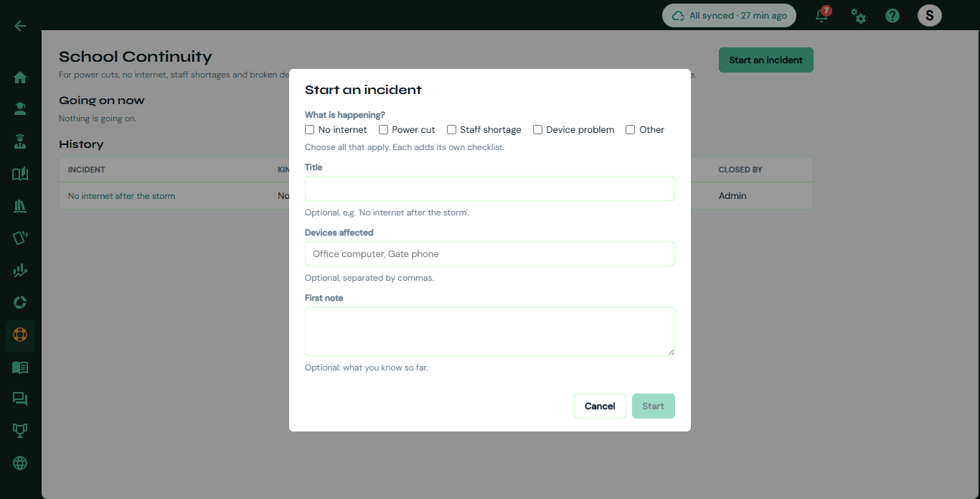980x499 pixels.
Task: Check the Staff shortage checkbox
Action: pos(451,130)
